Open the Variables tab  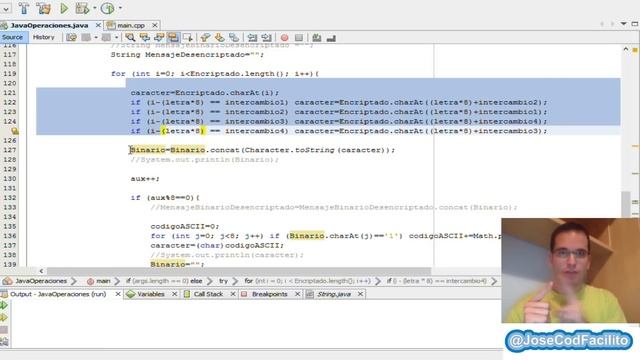pyautogui.click(x=150, y=294)
